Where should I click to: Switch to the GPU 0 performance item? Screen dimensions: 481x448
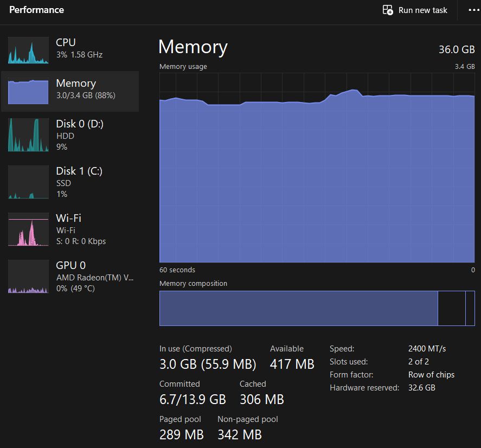tap(70, 277)
